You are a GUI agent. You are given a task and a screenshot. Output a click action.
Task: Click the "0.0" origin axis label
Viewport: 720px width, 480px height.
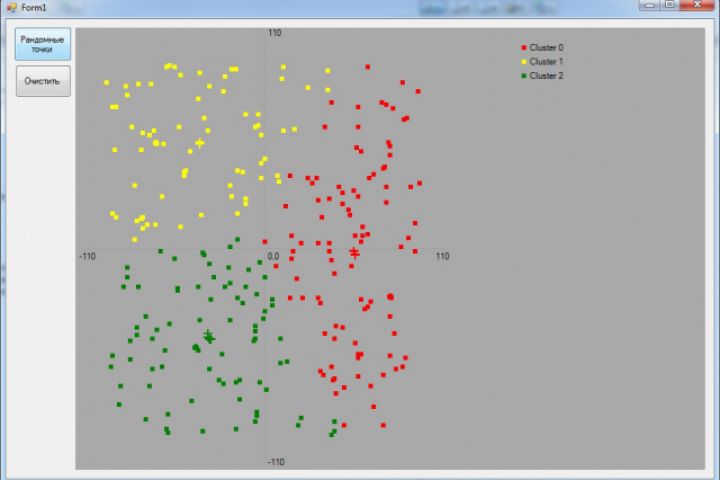[273, 256]
